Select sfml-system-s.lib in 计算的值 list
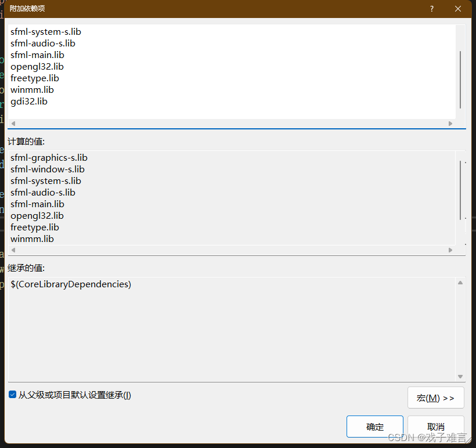 click(x=46, y=181)
